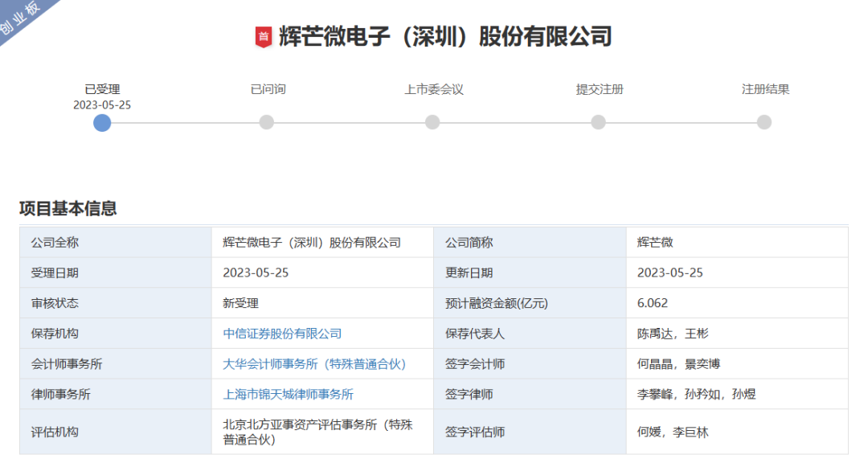Screen dimensions: 868x459
Task: Click the 已问询 stage label
Action: (x=268, y=90)
